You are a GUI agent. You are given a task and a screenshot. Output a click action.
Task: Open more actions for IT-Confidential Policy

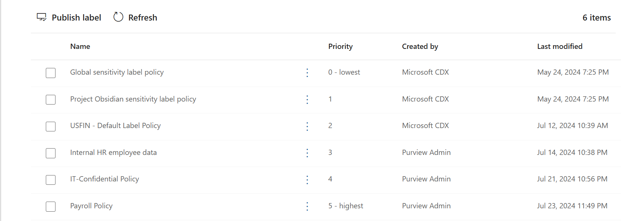coord(307,180)
